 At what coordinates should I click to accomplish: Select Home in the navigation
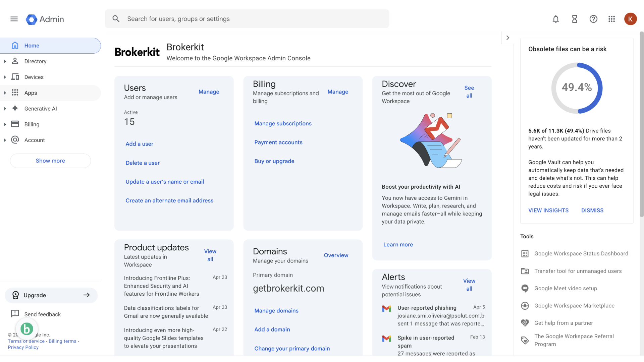[50, 46]
